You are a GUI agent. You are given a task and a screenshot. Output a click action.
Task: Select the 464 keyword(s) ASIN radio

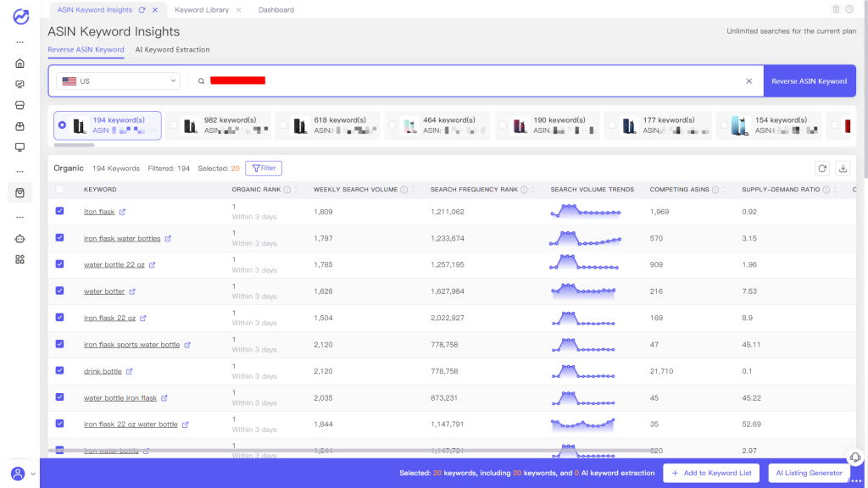point(392,125)
